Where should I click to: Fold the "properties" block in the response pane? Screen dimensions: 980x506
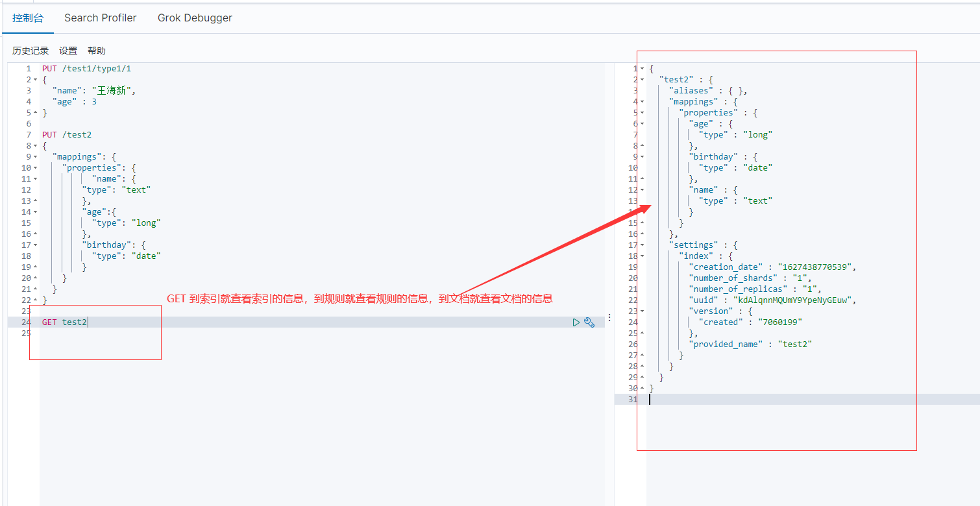point(643,113)
